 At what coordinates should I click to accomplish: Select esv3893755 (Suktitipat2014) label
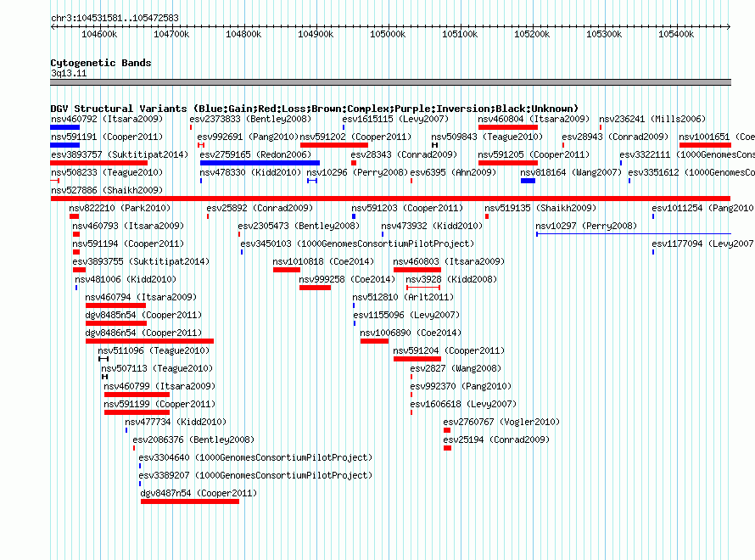tap(141, 261)
